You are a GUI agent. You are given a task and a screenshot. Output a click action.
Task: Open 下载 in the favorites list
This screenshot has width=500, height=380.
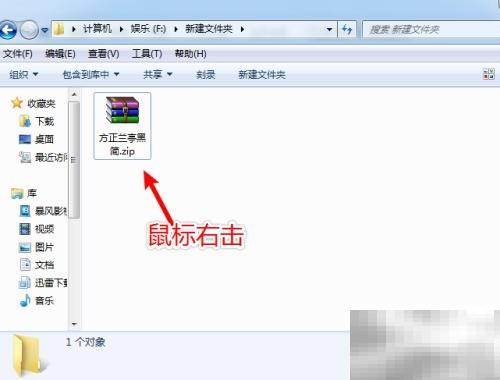point(36,121)
